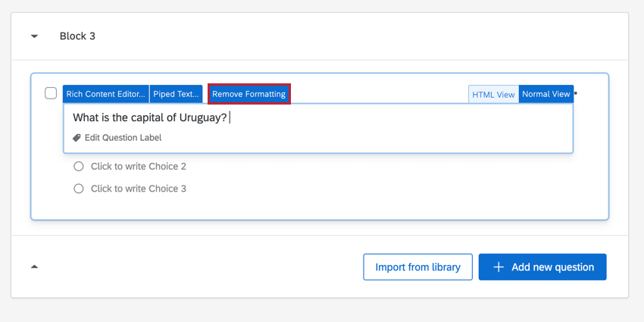The height and width of the screenshot is (322, 644).
Task: Click the Edit Question Label link
Action: [x=123, y=138]
